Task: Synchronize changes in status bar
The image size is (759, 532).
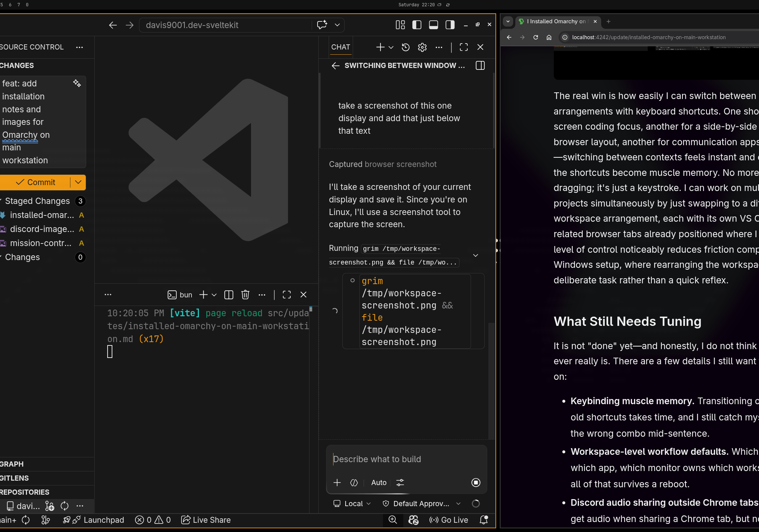Action: click(x=26, y=520)
